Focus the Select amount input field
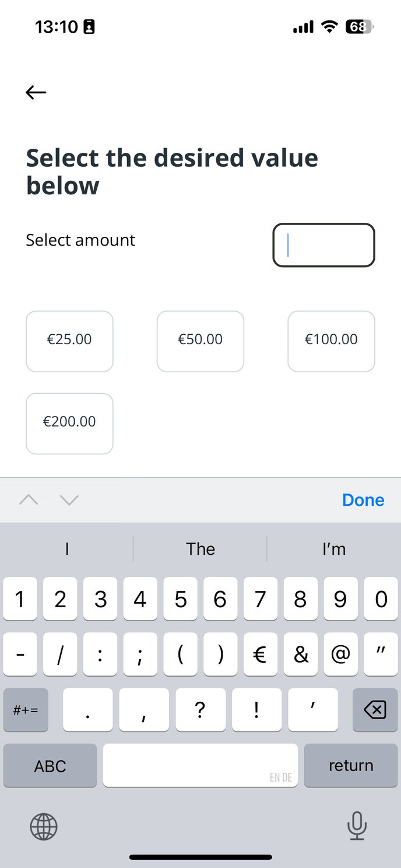The image size is (401, 868). pos(323,246)
